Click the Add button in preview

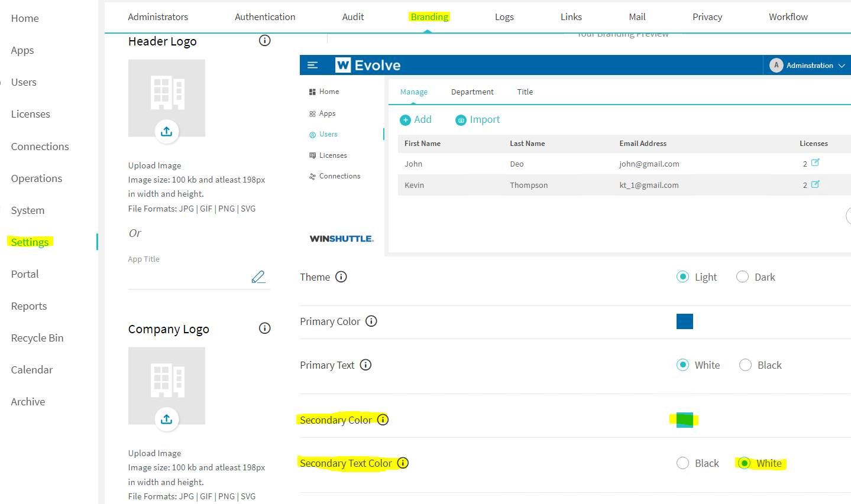[x=416, y=120]
